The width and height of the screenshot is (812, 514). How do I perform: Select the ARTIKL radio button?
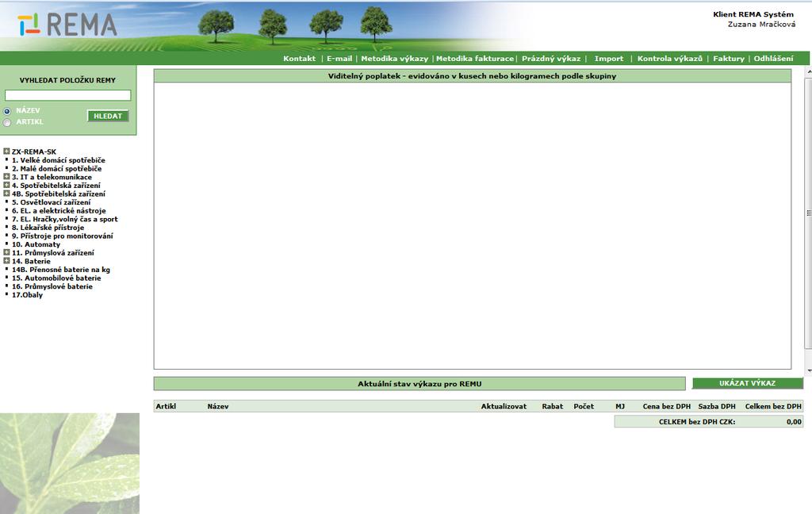[7, 123]
